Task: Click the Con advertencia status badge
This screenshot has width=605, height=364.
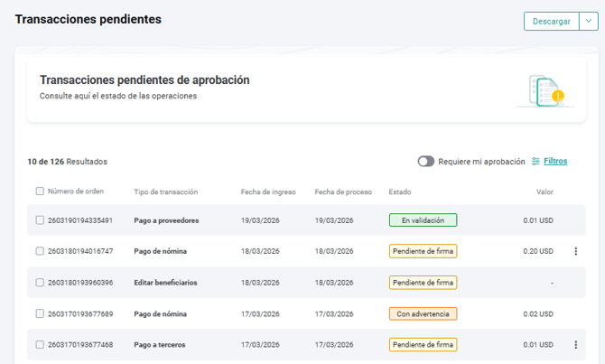Action: click(423, 313)
